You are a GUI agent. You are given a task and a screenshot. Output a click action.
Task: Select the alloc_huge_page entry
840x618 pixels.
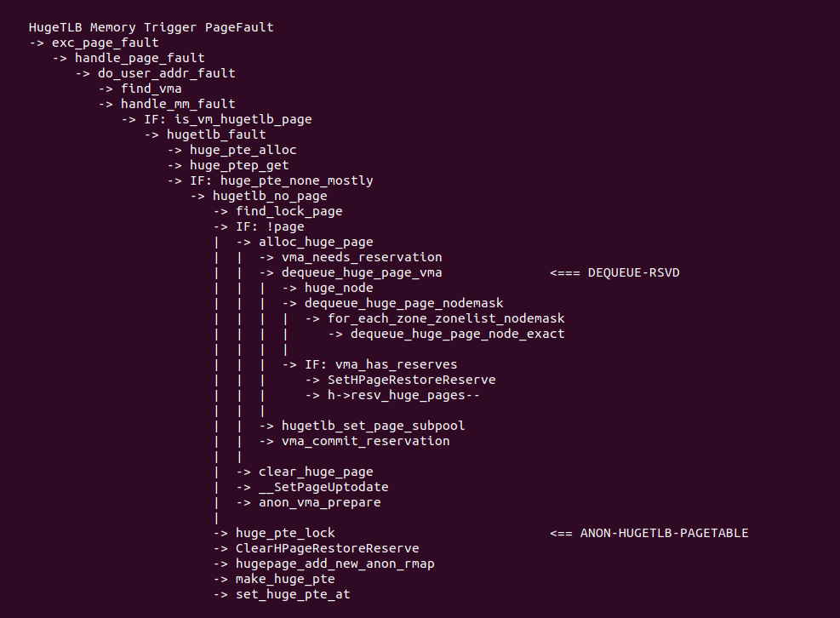click(x=316, y=242)
